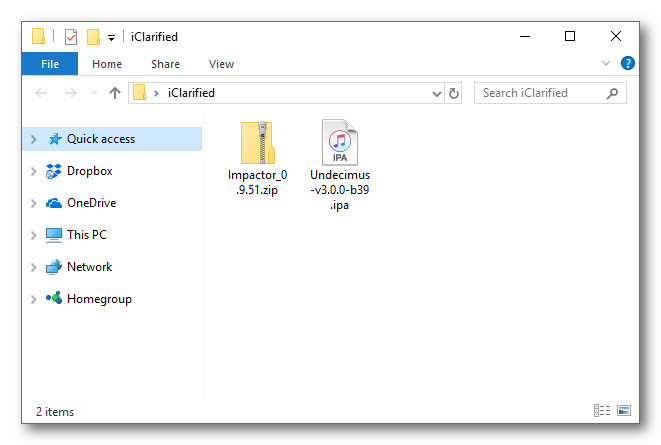Click the Dropbox icon in sidebar

(x=54, y=171)
